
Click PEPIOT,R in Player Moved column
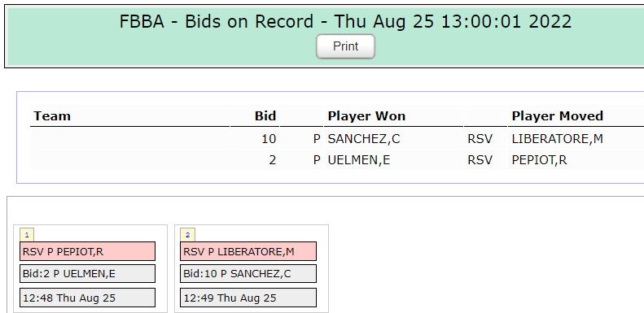539,160
